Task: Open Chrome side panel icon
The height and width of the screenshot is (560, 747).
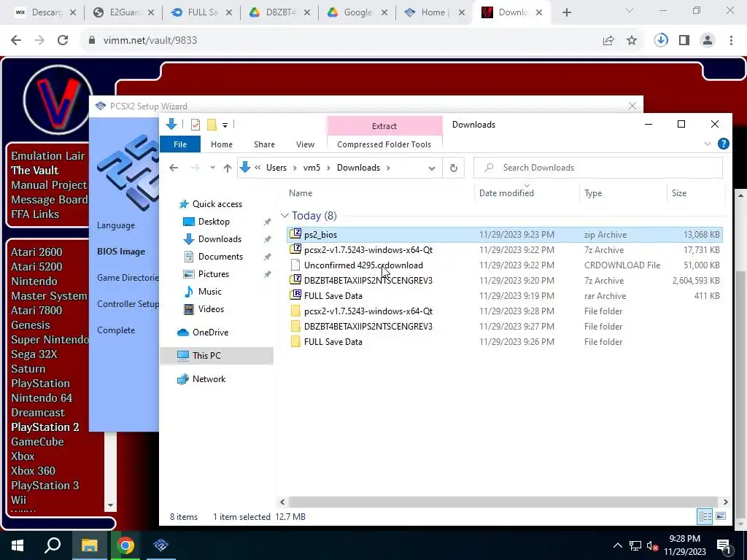Action: click(684, 41)
